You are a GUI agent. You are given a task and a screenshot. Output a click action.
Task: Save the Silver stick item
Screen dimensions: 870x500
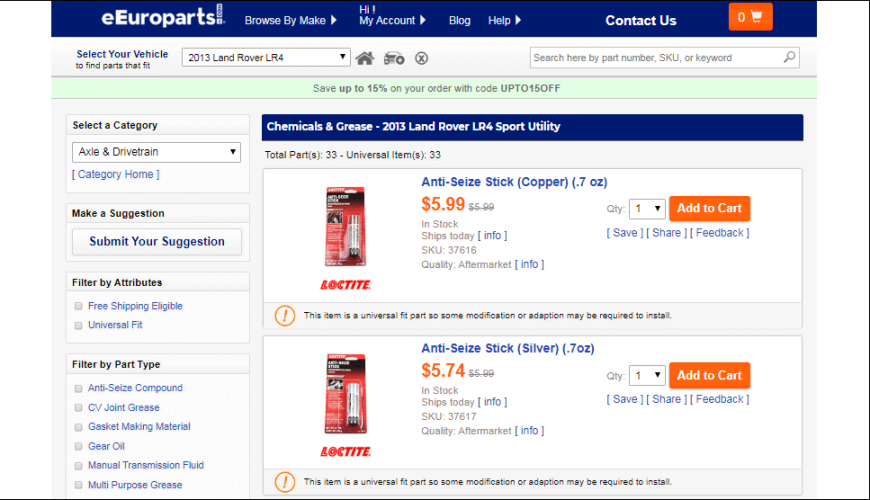click(625, 400)
